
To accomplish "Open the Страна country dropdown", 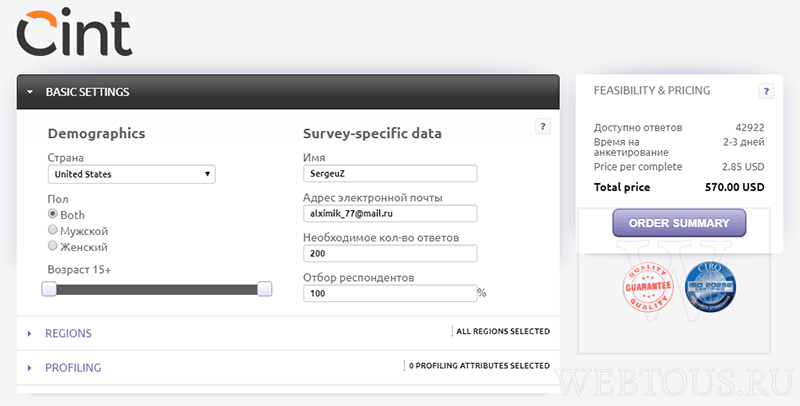I will point(132,174).
